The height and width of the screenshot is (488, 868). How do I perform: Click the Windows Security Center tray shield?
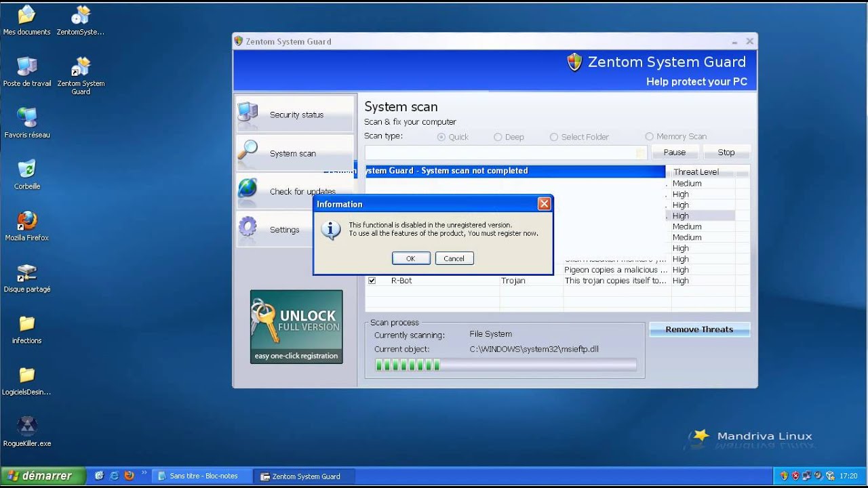[784, 476]
